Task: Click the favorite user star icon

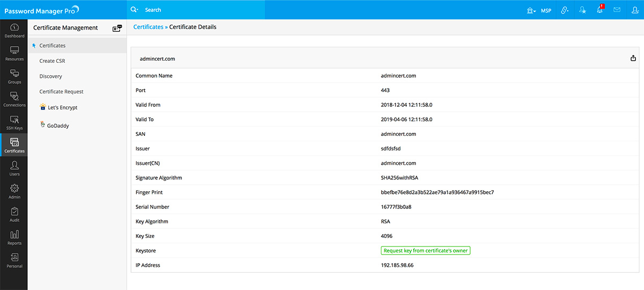Action: pyautogui.click(x=583, y=10)
